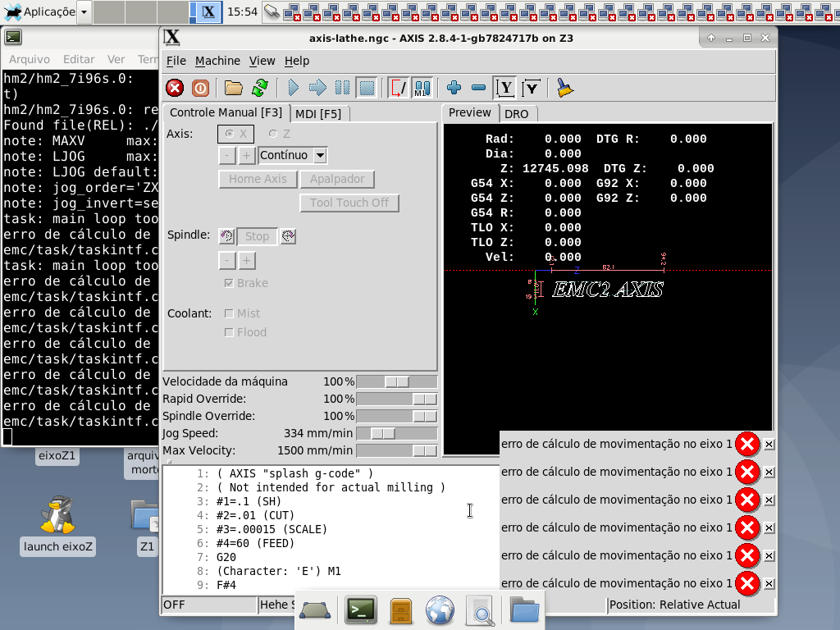840x630 pixels.
Task: Open application finder magnifier in dock
Action: [479, 610]
